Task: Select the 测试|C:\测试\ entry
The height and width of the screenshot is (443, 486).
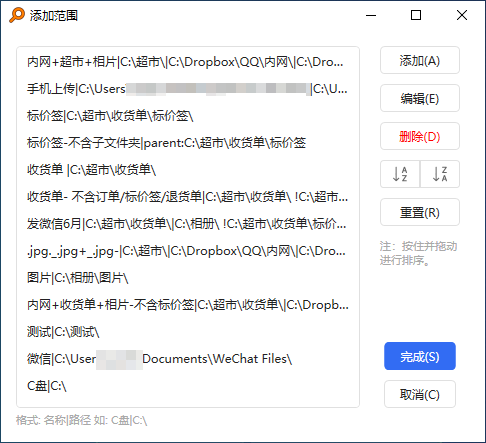Action: [188, 332]
